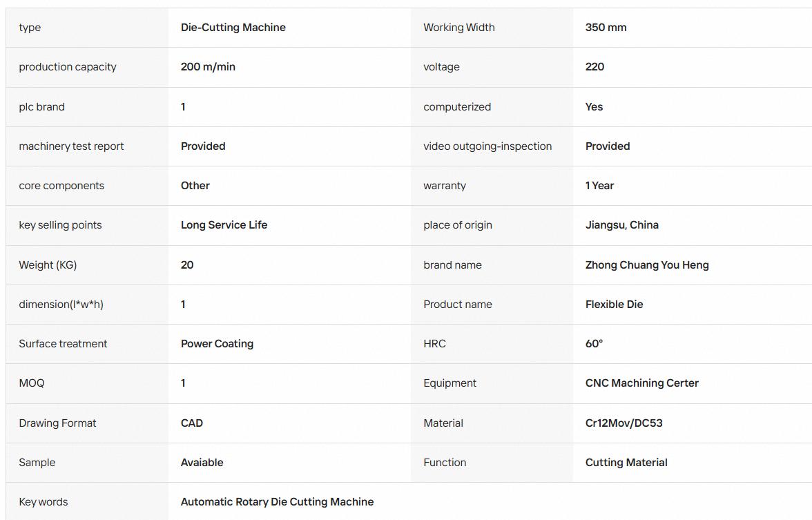Click the CNC Machining Certer text
812x520 pixels.
click(641, 383)
